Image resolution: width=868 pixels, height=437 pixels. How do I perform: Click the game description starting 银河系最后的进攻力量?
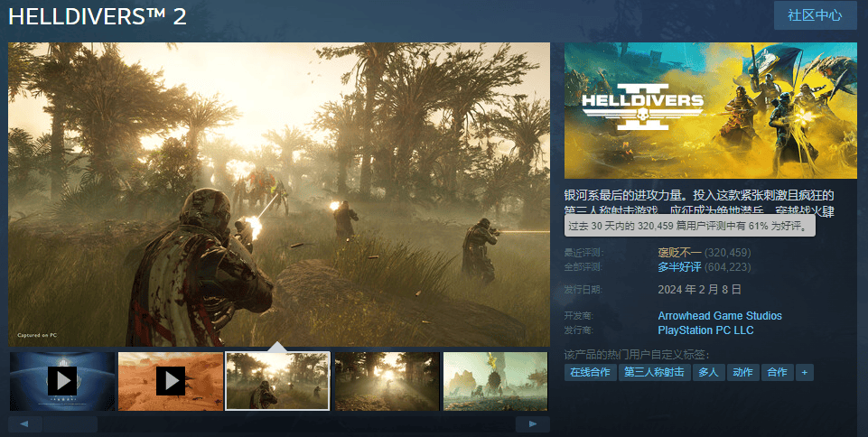click(699, 202)
